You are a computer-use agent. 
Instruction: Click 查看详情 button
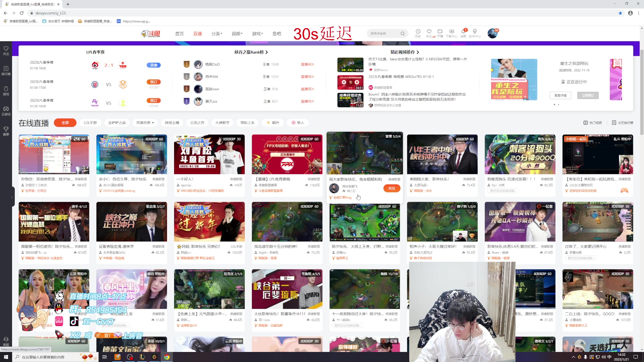pos(560,96)
